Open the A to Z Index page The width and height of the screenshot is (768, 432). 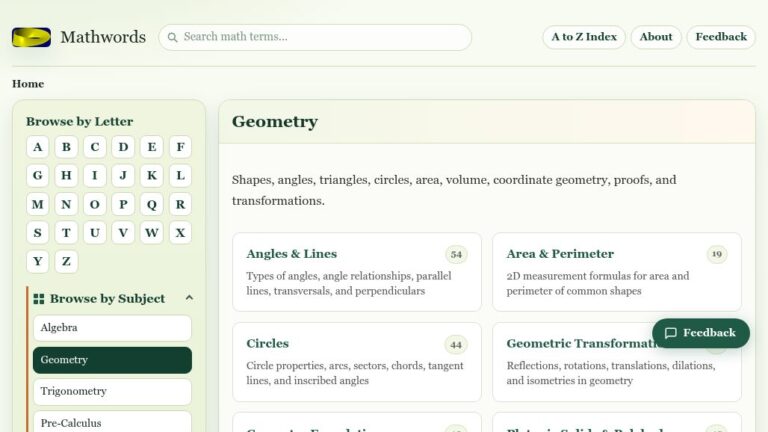coord(584,37)
